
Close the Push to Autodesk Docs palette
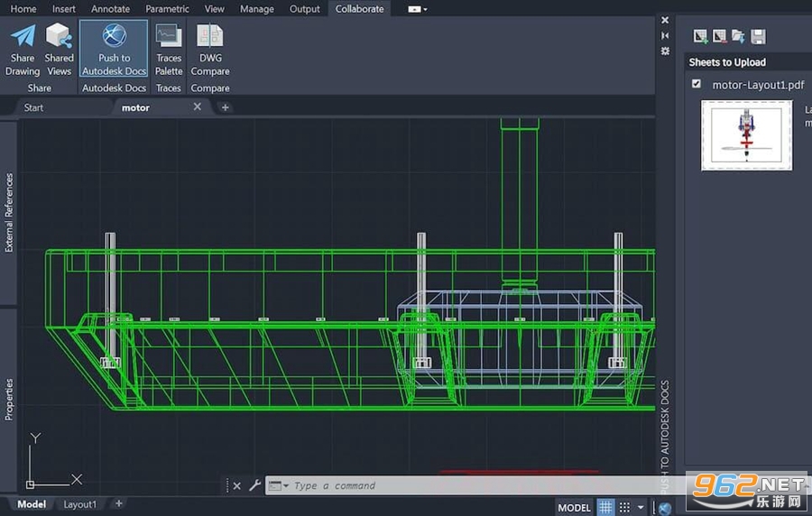pyautogui.click(x=665, y=20)
